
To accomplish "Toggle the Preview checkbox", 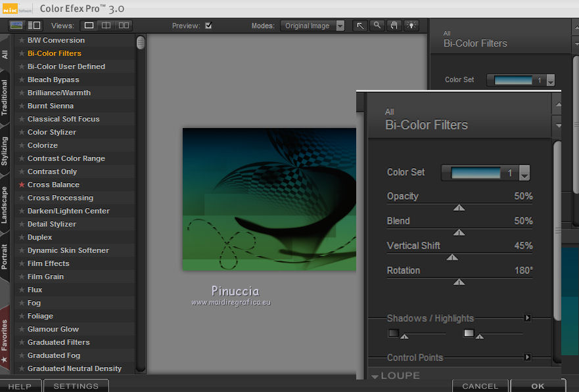I will [208, 26].
